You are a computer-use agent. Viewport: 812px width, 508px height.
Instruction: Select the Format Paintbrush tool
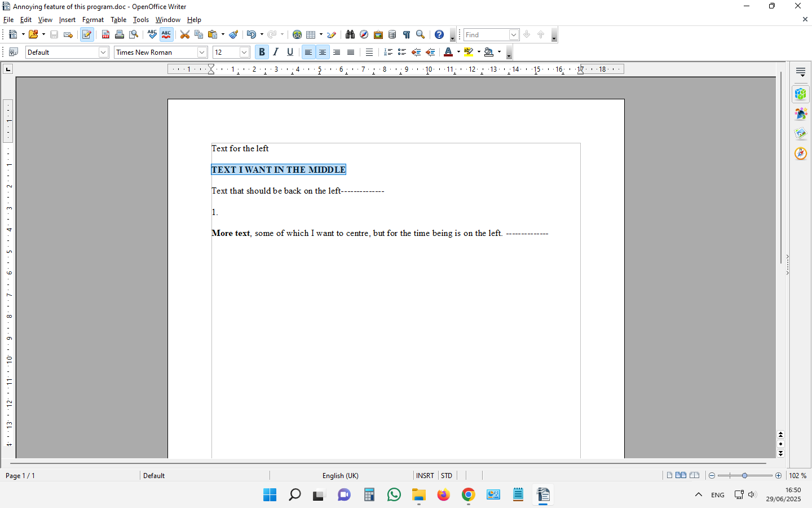[x=233, y=34]
